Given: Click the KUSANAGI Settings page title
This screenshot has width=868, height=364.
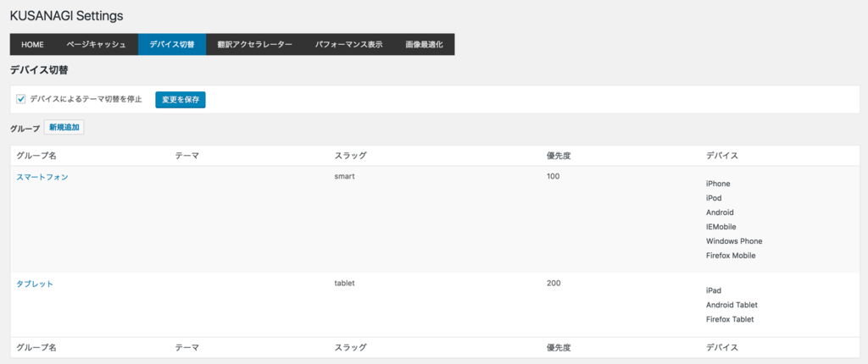Looking at the screenshot, I should (66, 15).
